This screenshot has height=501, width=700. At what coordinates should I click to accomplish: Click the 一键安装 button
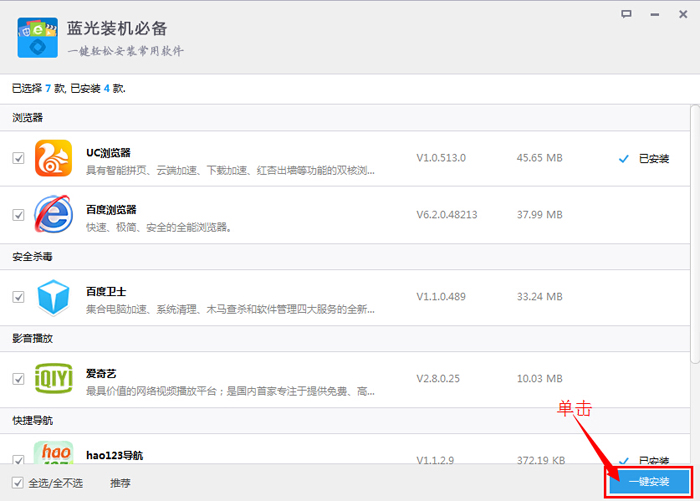click(x=649, y=482)
